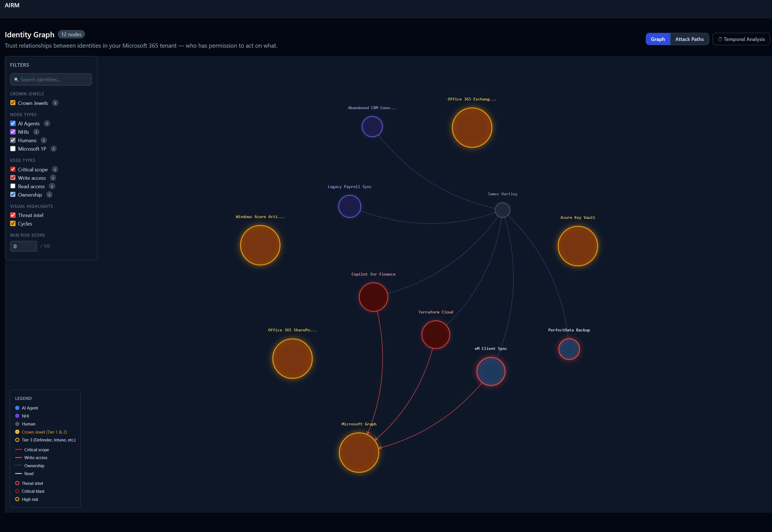The image size is (772, 532).
Task: Select the Azure Key Vault node
Action: pos(578,246)
